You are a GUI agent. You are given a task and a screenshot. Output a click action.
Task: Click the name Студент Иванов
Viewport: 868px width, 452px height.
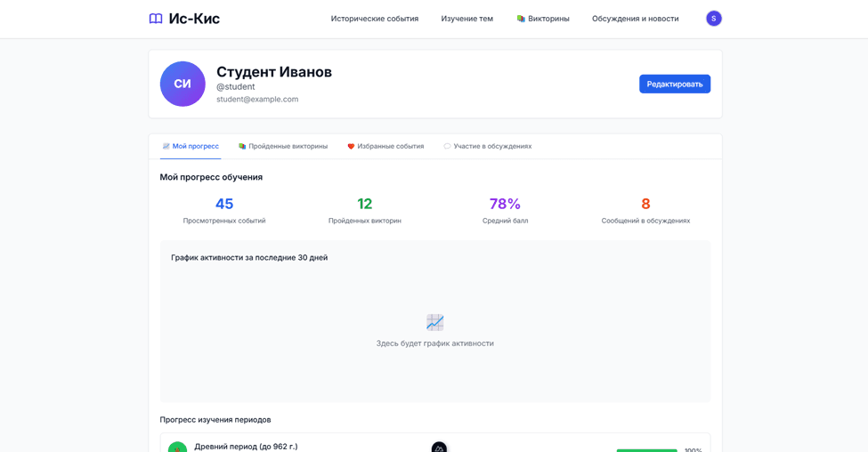point(274,72)
